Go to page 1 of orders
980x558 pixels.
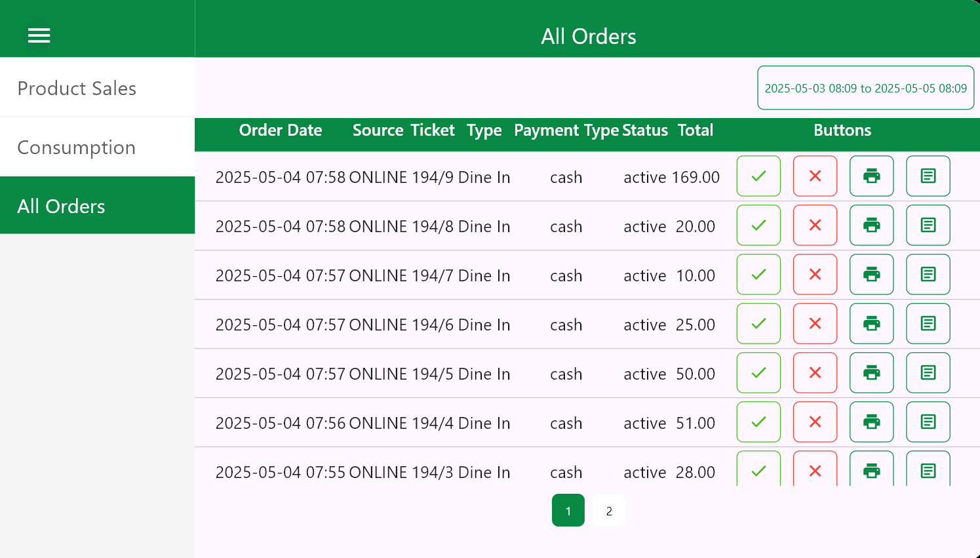(568, 510)
